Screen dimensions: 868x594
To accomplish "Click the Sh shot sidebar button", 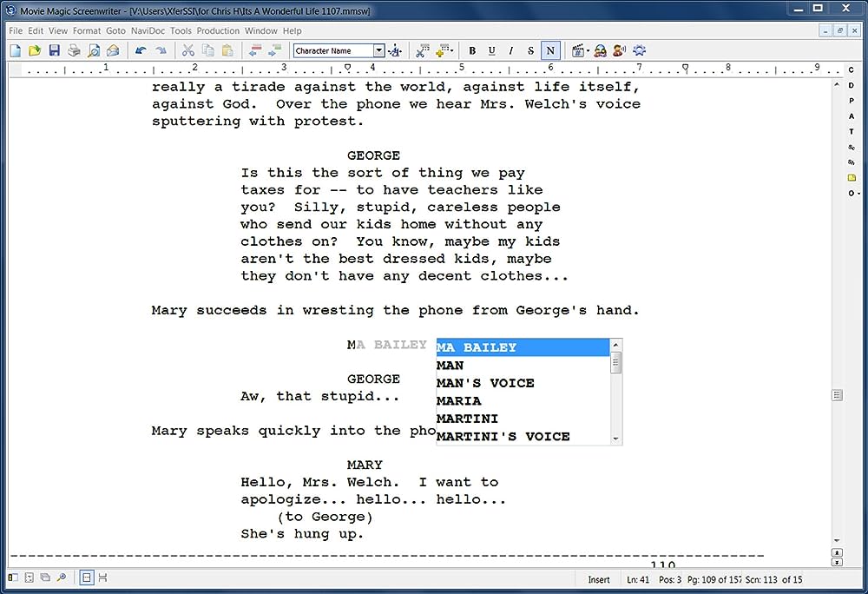I will pos(852,162).
